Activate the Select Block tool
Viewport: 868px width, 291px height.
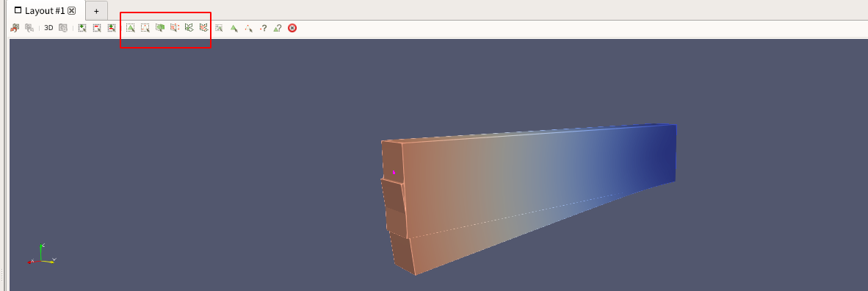(x=220, y=28)
